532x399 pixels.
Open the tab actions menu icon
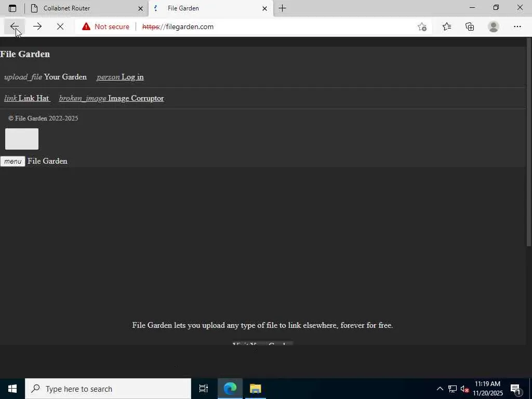pos(12,8)
